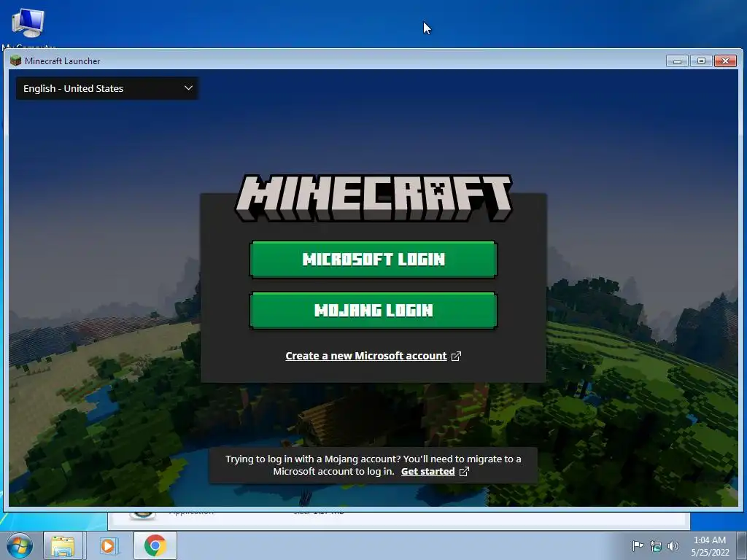
Task: Click the Show desktop strip on taskbar
Action: click(x=742, y=545)
